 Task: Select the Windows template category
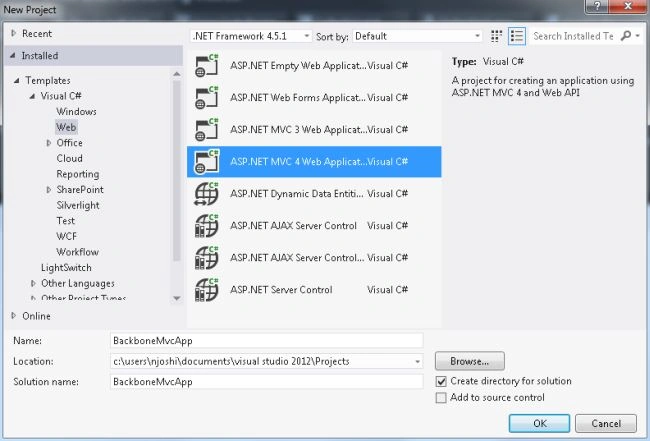point(76,111)
